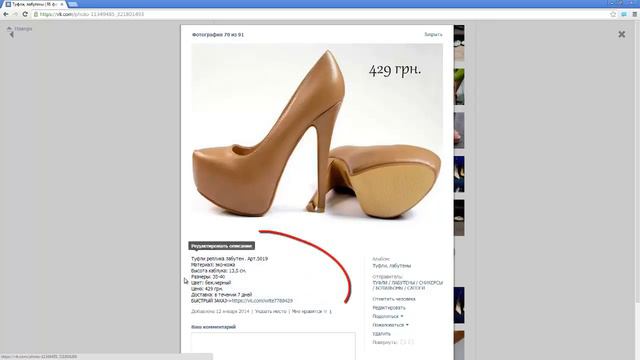640x360 pixels.
Task: Expand the "Пожаловаться" dropdown
Action: [390, 325]
